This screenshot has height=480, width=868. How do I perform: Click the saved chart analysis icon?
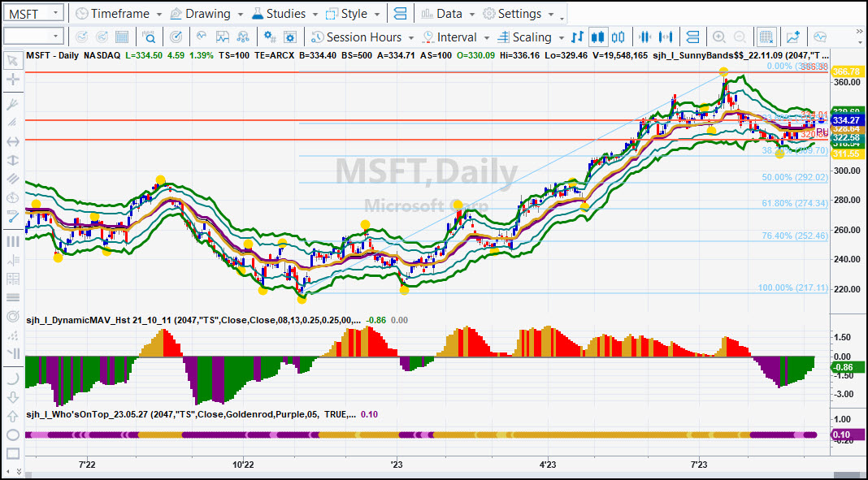(x=223, y=37)
